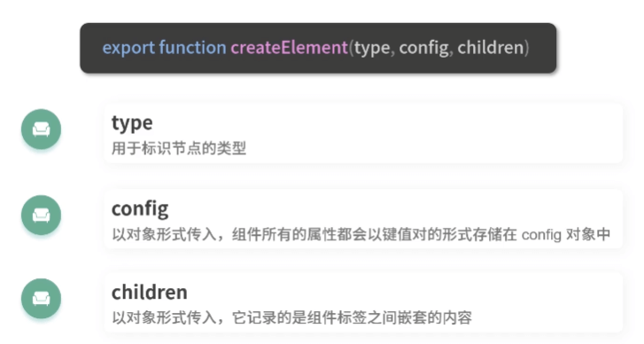Click the function keyword in code
Screen dimensions: 644x344
click(x=192, y=48)
